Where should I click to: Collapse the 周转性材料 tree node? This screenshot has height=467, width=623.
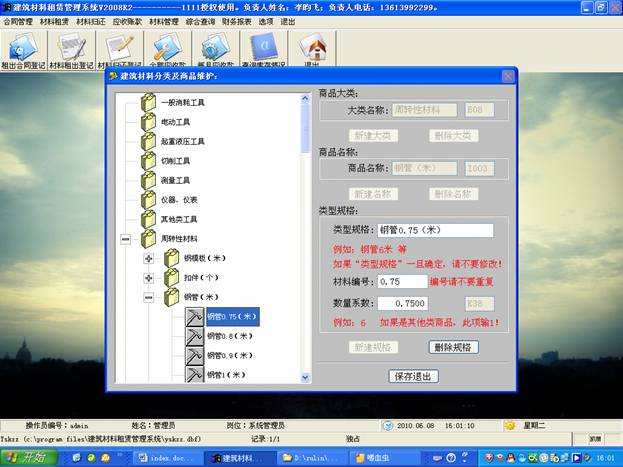(x=126, y=239)
